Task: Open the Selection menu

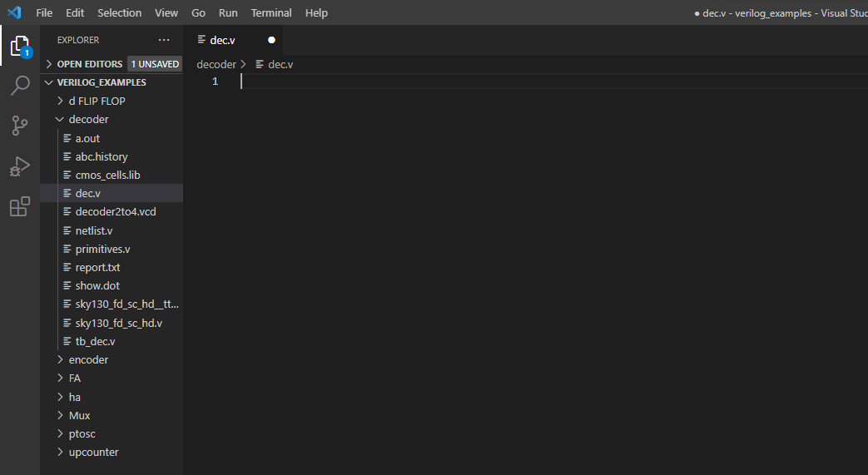Action: [120, 12]
